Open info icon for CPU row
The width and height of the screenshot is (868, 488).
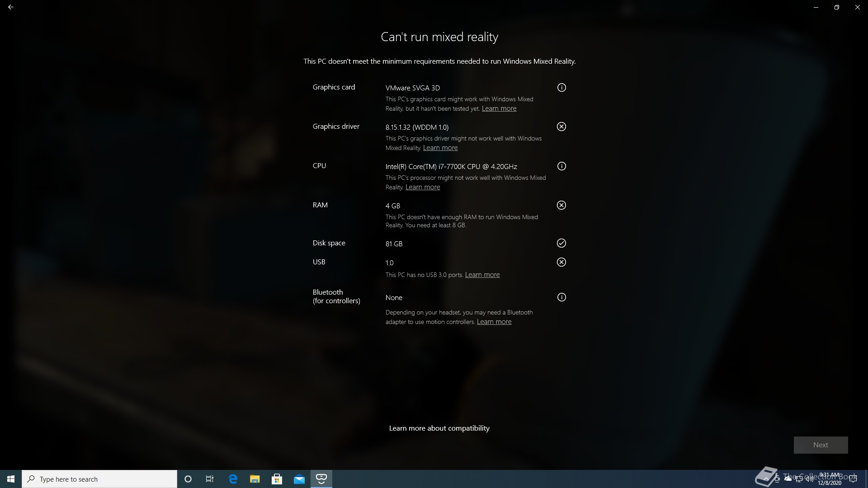tap(561, 166)
